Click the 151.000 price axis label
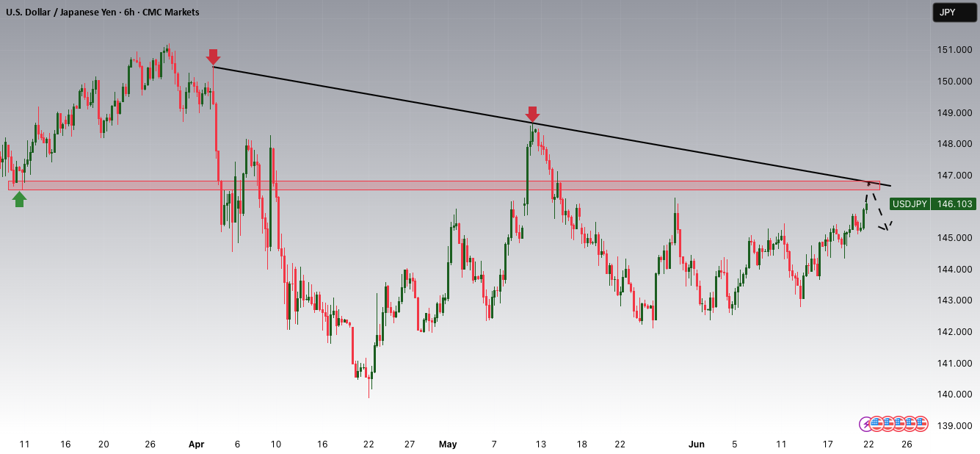 953,50
